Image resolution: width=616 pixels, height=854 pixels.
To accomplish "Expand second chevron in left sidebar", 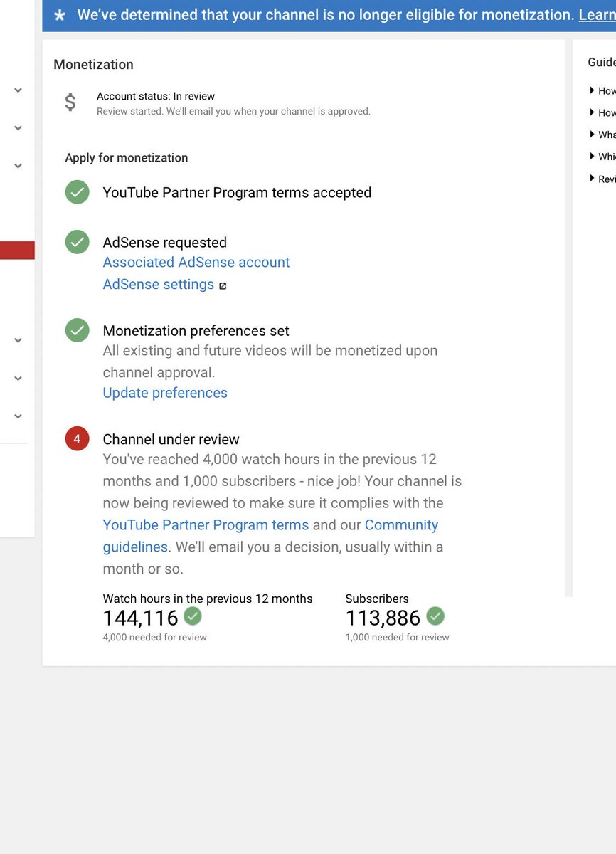I will [x=18, y=128].
